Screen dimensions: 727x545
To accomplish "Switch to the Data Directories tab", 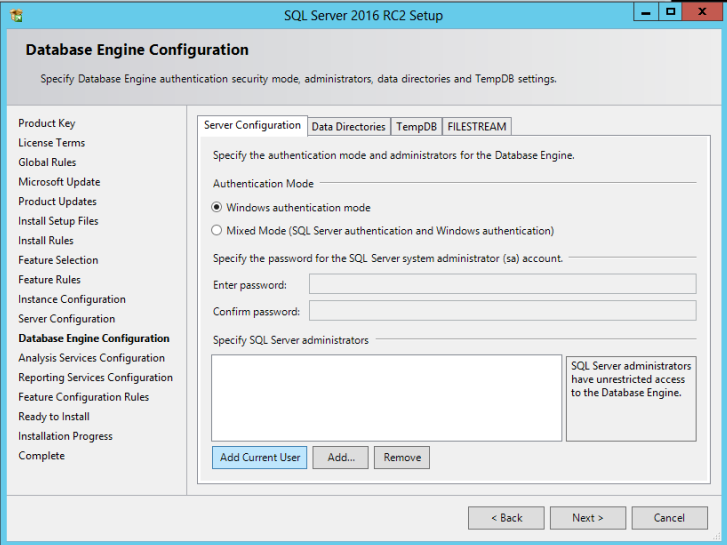I will pos(348,127).
